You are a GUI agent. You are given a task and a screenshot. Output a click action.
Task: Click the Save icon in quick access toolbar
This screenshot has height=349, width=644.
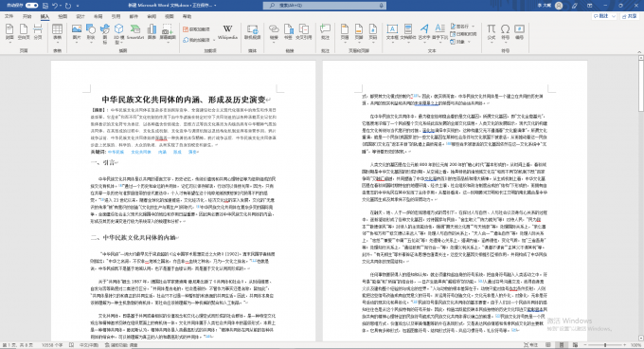[45, 6]
